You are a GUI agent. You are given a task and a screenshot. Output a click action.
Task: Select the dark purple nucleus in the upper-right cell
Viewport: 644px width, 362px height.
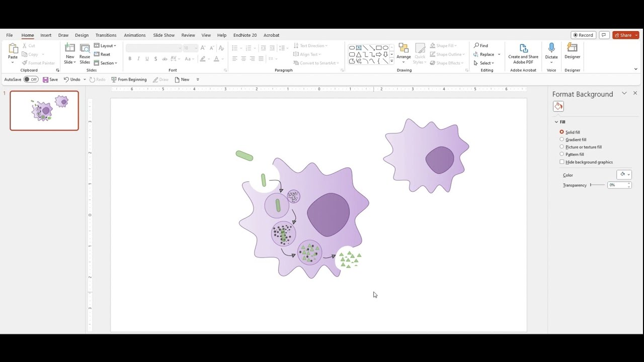(440, 160)
